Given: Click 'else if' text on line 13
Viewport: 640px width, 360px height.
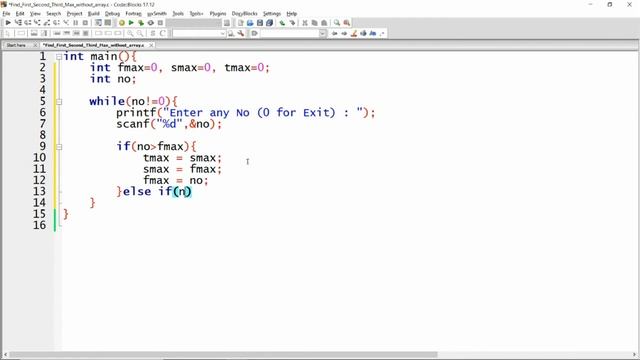Looking at the screenshot, I should [x=147, y=191].
